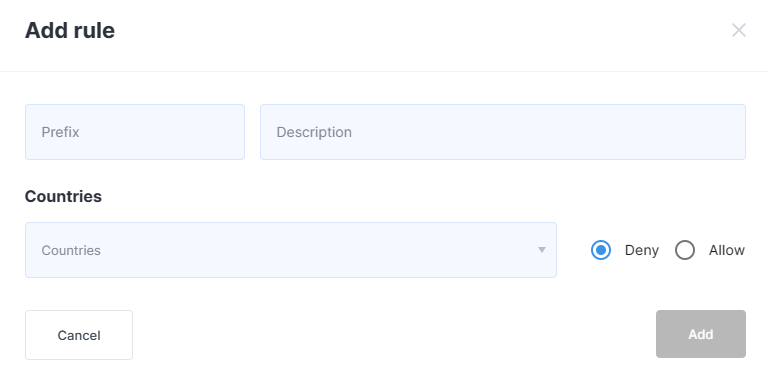Set rule mode to Allow countries
This screenshot has width=768, height=376.
point(685,250)
